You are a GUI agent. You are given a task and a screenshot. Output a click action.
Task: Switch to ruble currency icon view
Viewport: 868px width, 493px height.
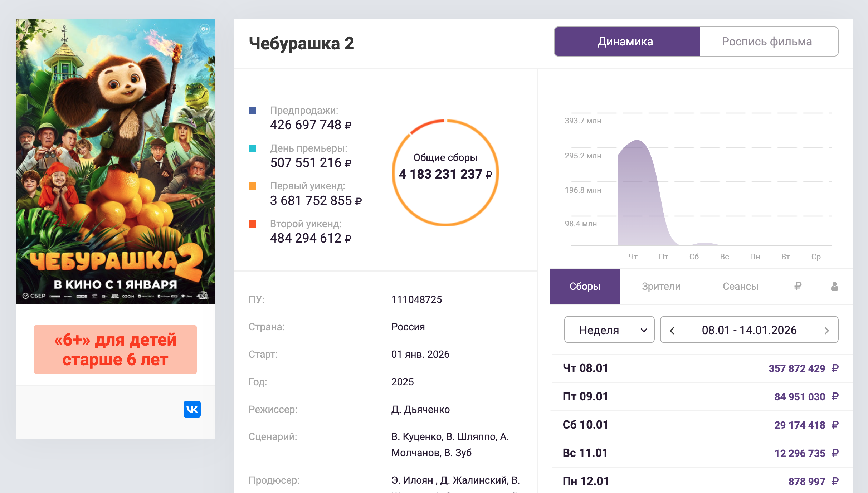pos(798,286)
